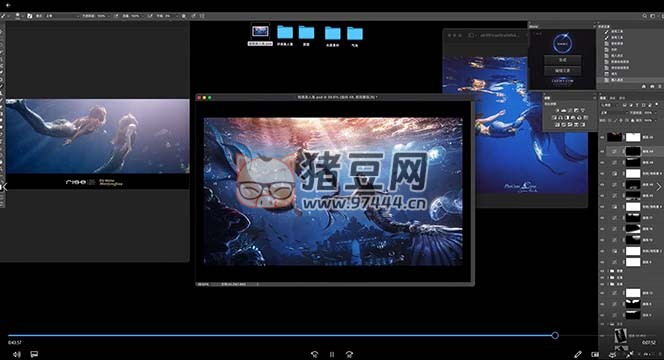Viewport: 664px width, 360px height.
Task: Hide the top layer with dark thumbnail
Action: [602, 137]
